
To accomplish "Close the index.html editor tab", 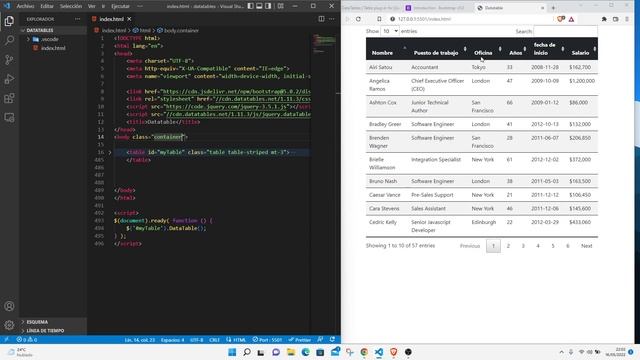I will click(129, 19).
